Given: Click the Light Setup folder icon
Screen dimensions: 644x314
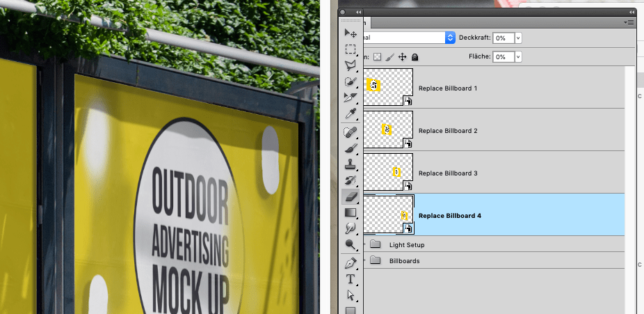Looking at the screenshot, I should click(x=375, y=244).
